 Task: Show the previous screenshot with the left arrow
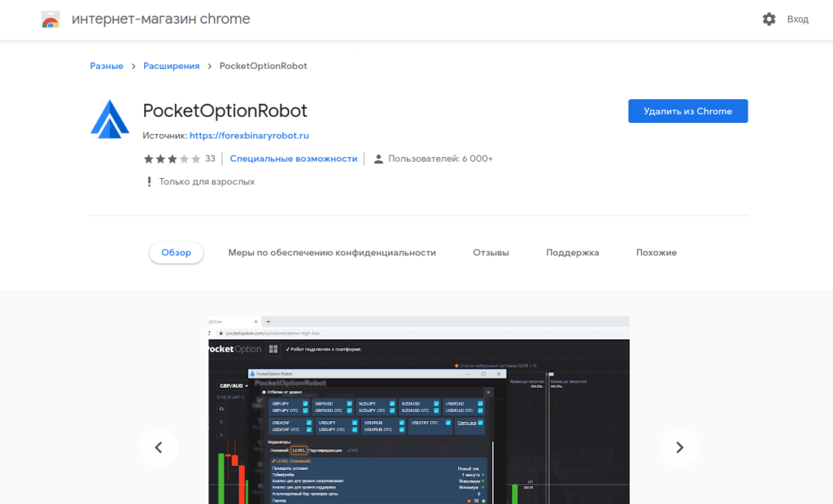(159, 447)
